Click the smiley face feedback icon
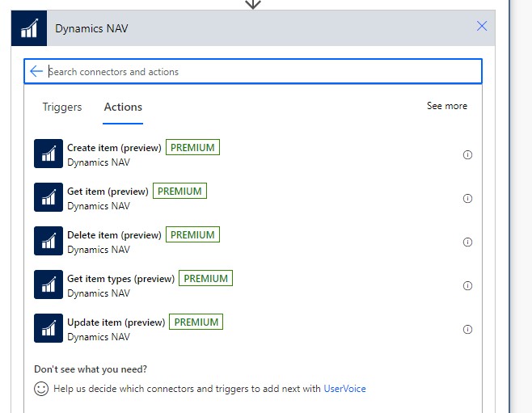This screenshot has height=413, width=532. (41, 389)
